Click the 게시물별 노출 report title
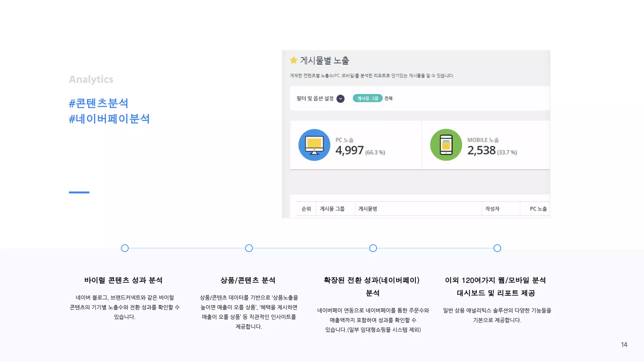 [325, 60]
